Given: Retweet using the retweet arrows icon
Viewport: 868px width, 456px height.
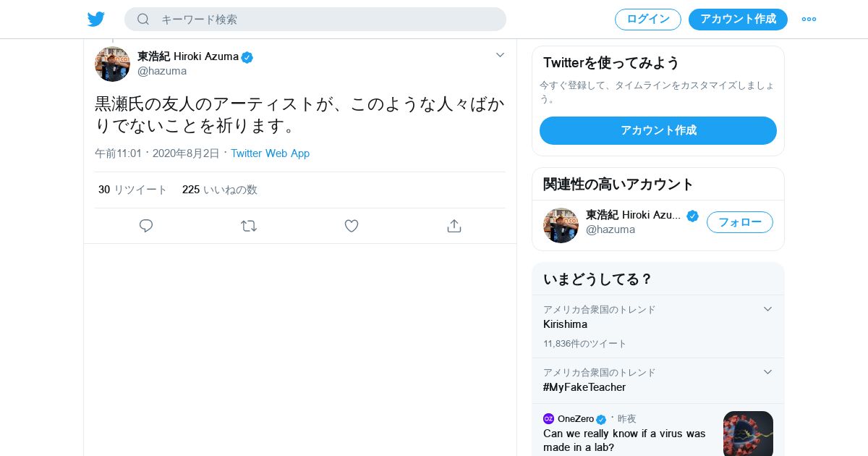Looking at the screenshot, I should coord(249,226).
